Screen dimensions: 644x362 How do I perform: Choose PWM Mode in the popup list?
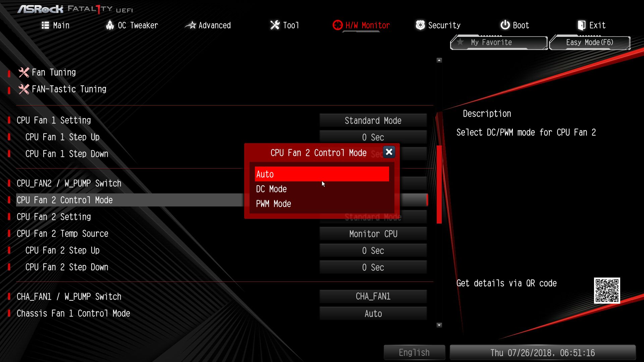tap(273, 204)
